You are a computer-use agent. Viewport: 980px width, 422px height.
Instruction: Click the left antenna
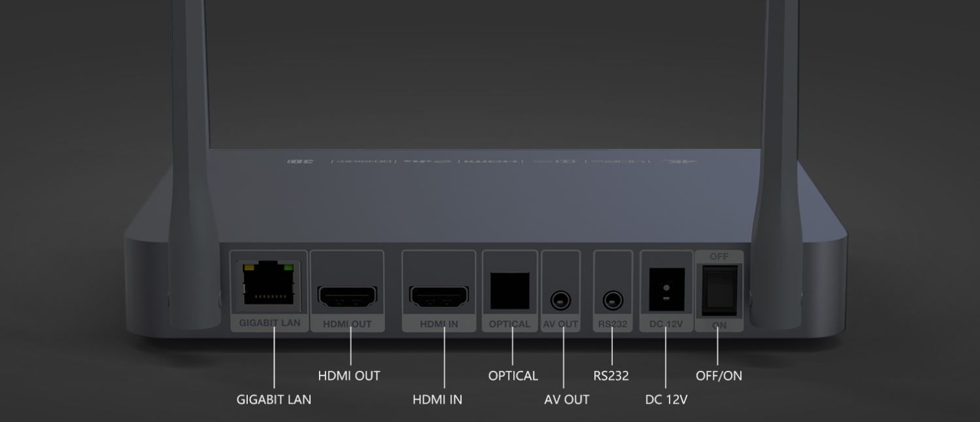(x=194, y=164)
